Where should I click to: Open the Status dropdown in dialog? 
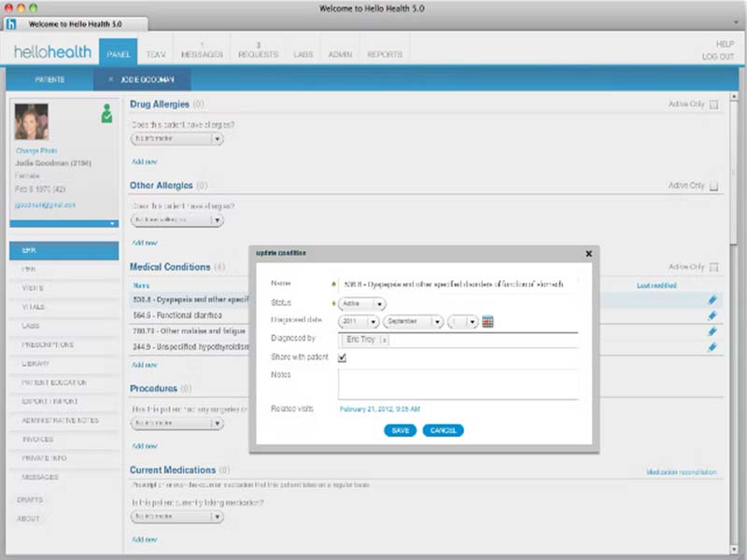coord(362,303)
